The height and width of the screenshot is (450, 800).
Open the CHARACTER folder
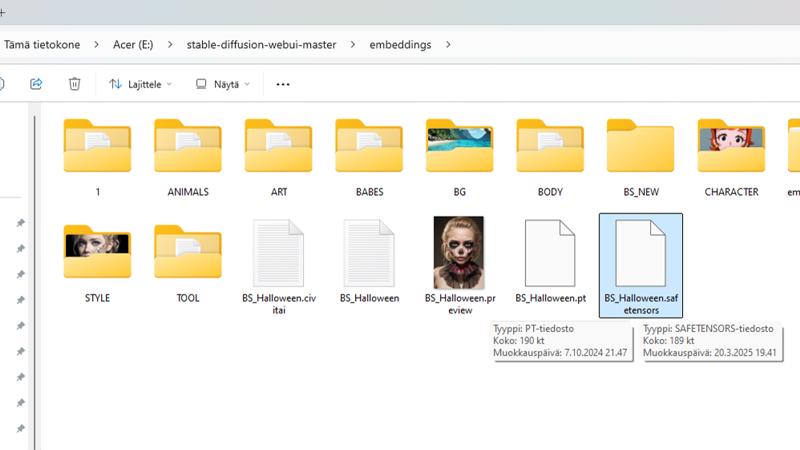pos(731,146)
